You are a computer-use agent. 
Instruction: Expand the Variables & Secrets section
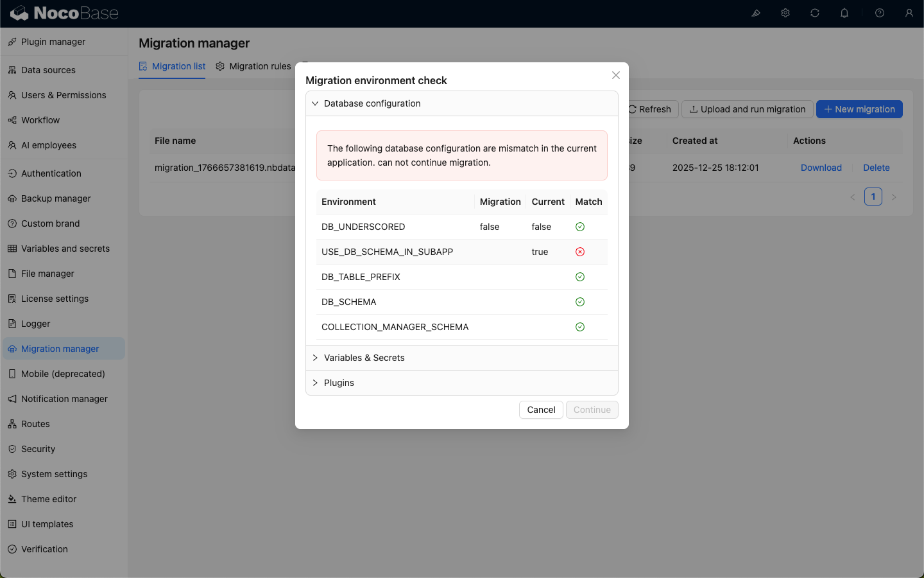tap(364, 358)
